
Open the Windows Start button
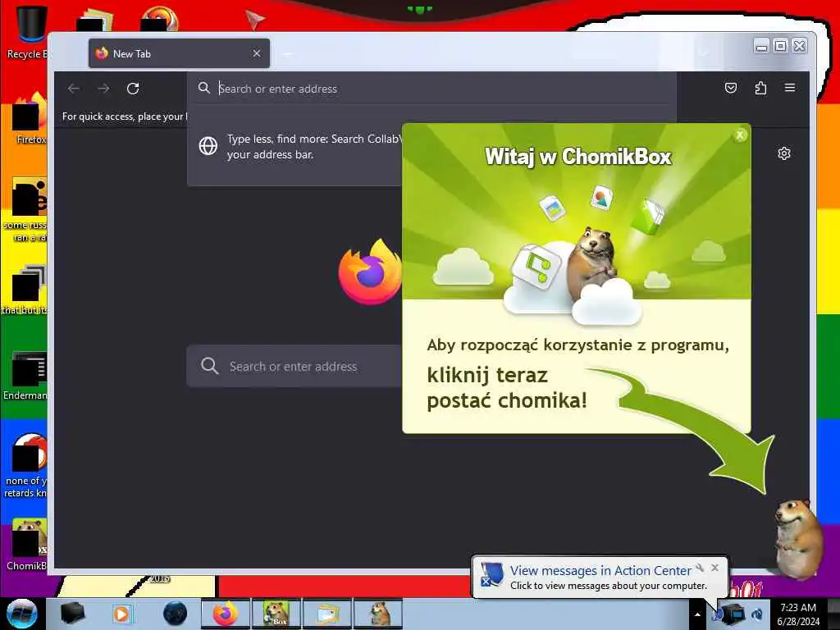tap(21, 614)
